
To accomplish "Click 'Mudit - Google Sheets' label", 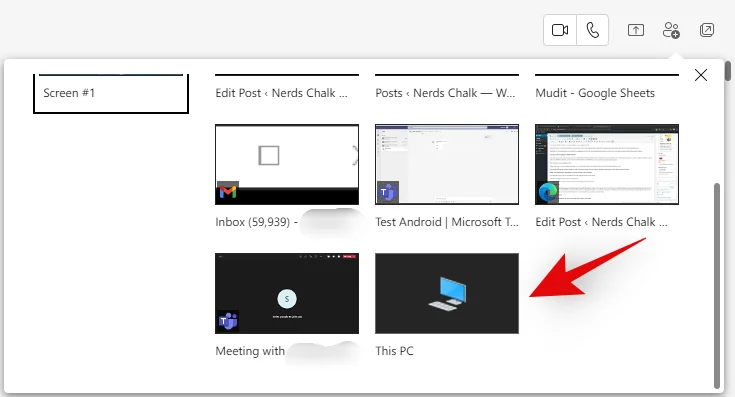I will (595, 93).
